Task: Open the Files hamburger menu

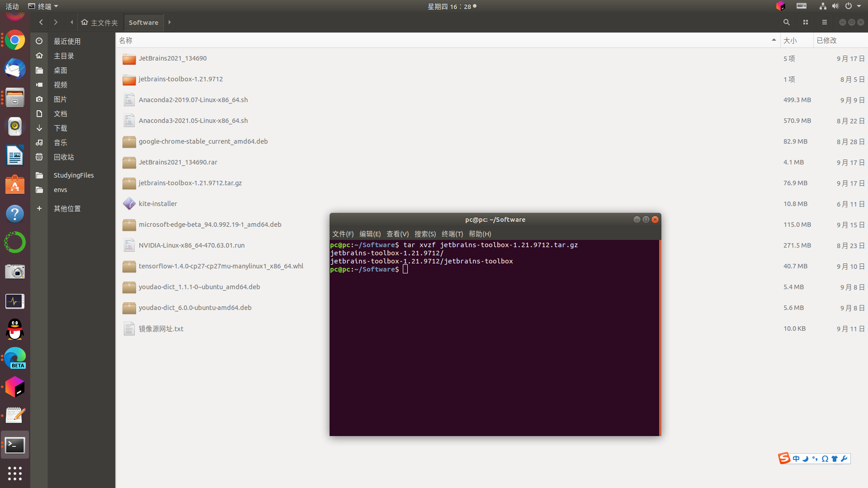Action: click(x=825, y=22)
